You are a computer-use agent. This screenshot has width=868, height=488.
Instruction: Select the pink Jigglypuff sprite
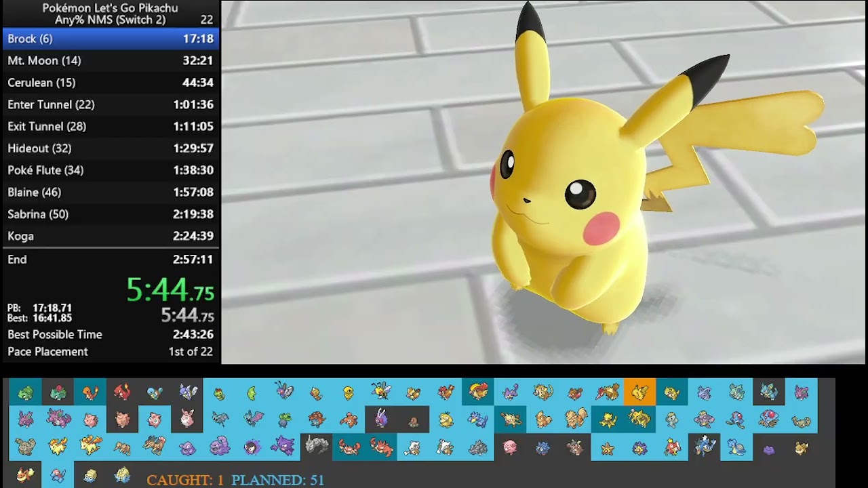click(x=155, y=420)
